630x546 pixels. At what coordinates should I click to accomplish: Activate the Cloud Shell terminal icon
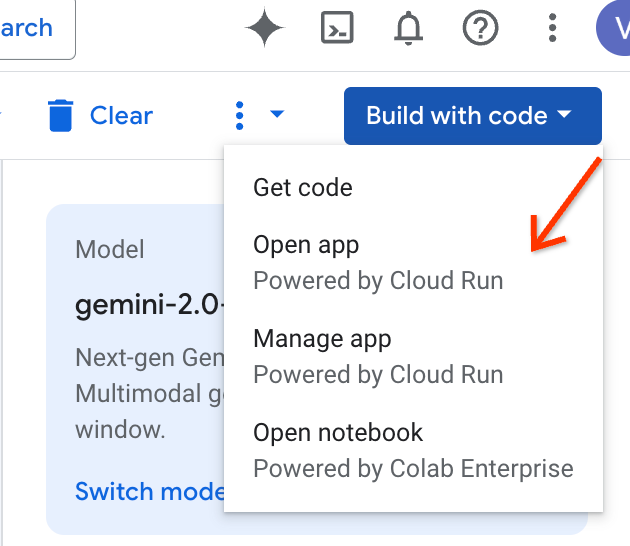pyautogui.click(x=338, y=28)
